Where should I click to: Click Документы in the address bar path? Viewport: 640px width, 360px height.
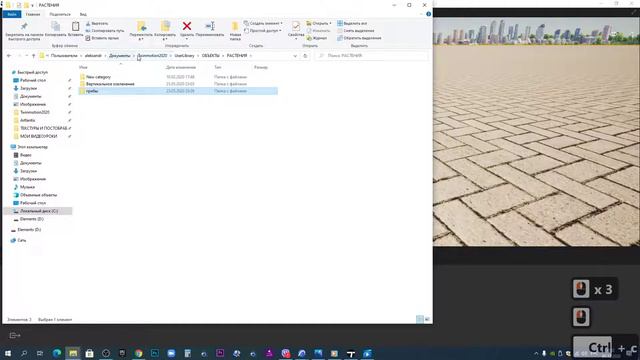click(120, 56)
